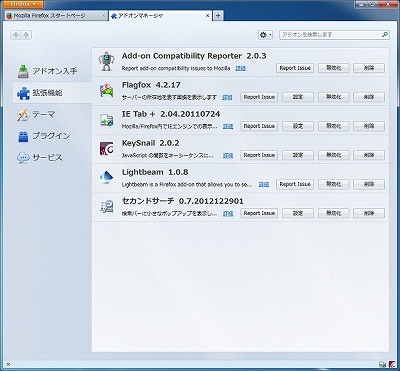400x371 pixels.
Task: Open the 詳細 link for KeySnail
Action: click(228, 155)
